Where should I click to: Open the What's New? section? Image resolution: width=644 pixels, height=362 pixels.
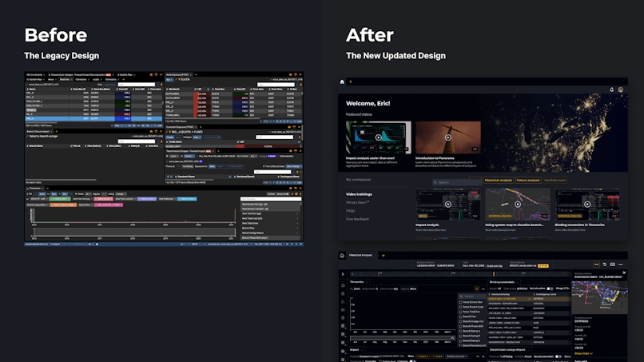[357, 202]
